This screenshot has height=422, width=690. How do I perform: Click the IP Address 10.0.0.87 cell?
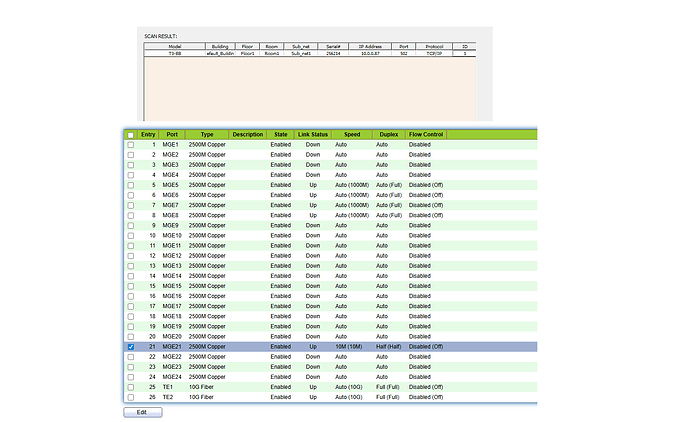[x=372, y=53]
